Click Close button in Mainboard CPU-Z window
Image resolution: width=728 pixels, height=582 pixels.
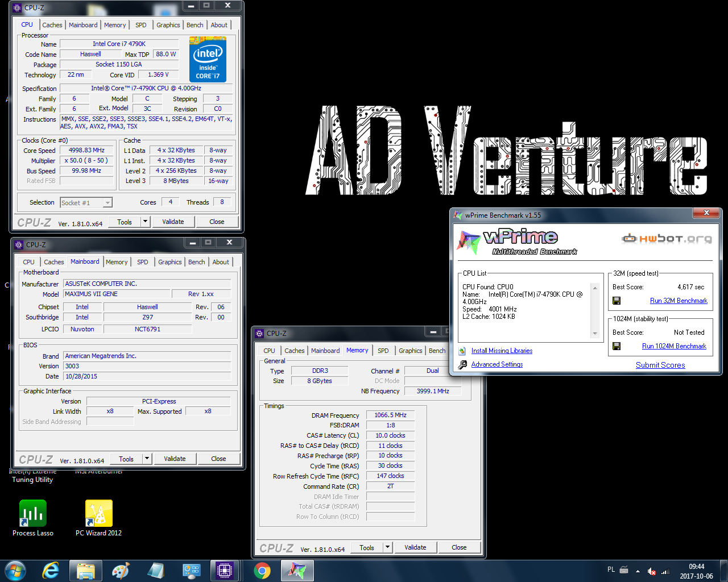[218, 459]
